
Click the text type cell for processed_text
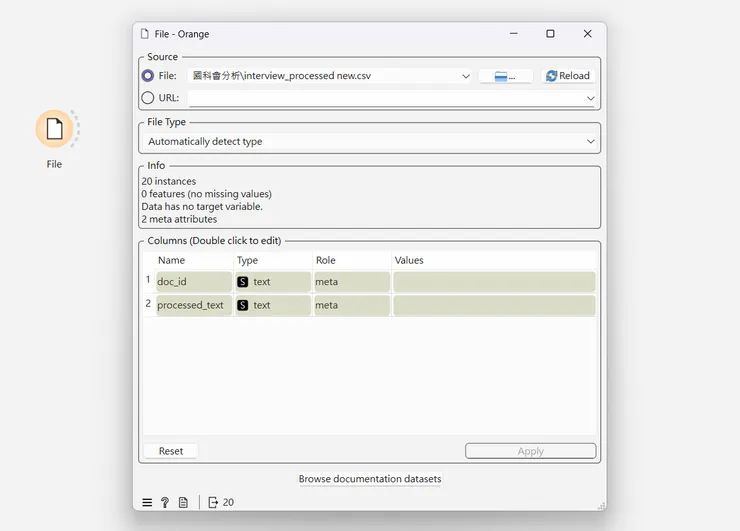[x=273, y=305]
